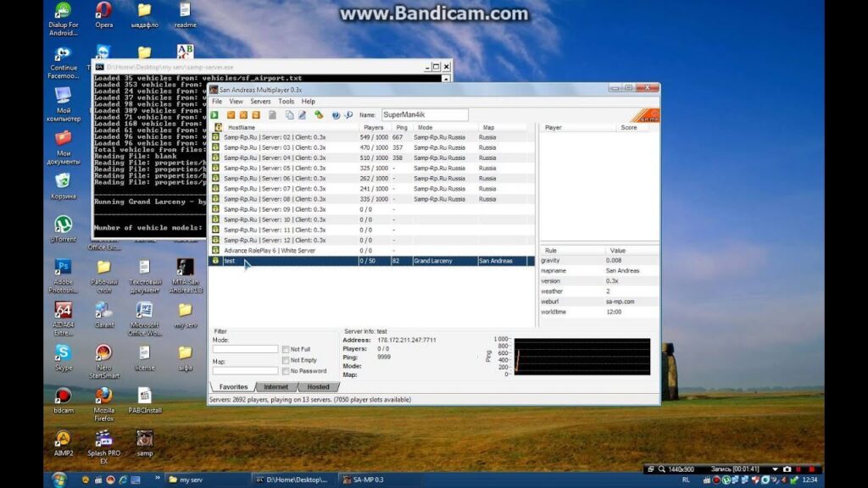Select the Favorites tab
The image size is (868, 488).
[233, 386]
